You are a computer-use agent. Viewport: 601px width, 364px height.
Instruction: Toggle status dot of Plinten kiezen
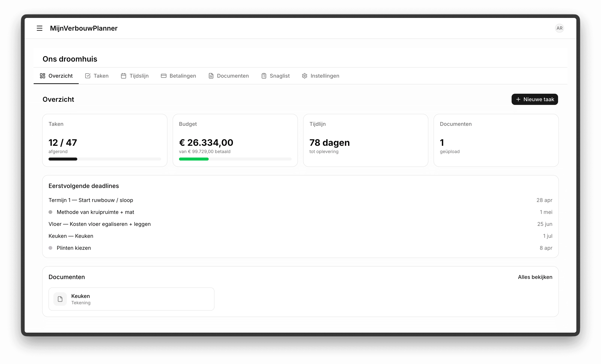pyautogui.click(x=51, y=248)
